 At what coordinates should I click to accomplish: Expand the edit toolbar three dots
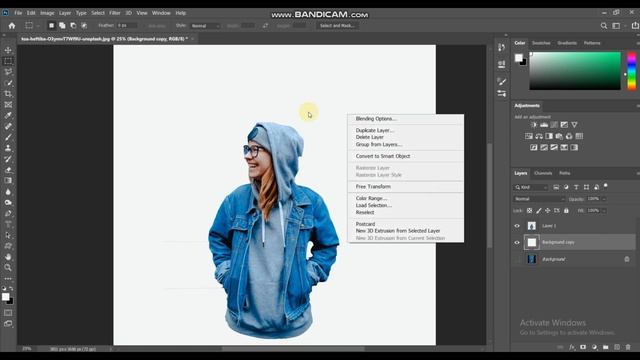click(x=8, y=279)
